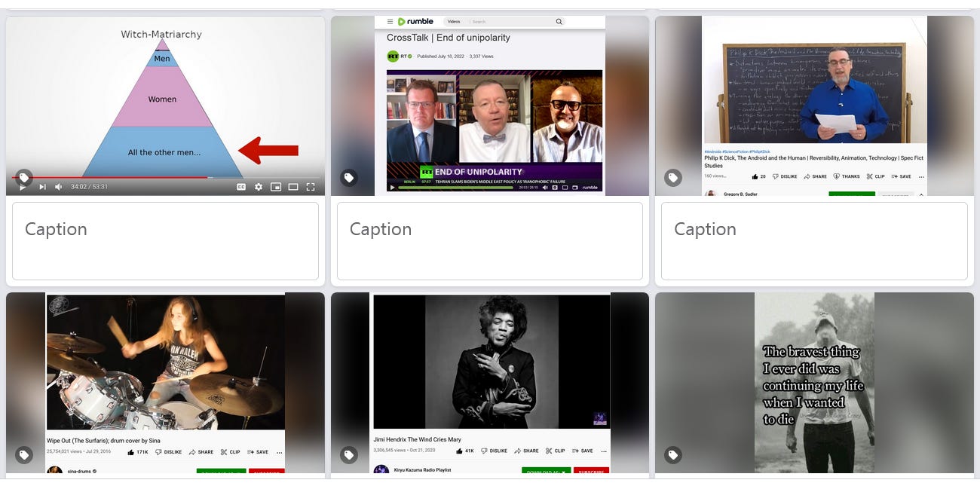Image resolution: width=980 pixels, height=486 pixels.
Task: Click DISLIKE under the Philip K Dick video
Action: (x=784, y=176)
